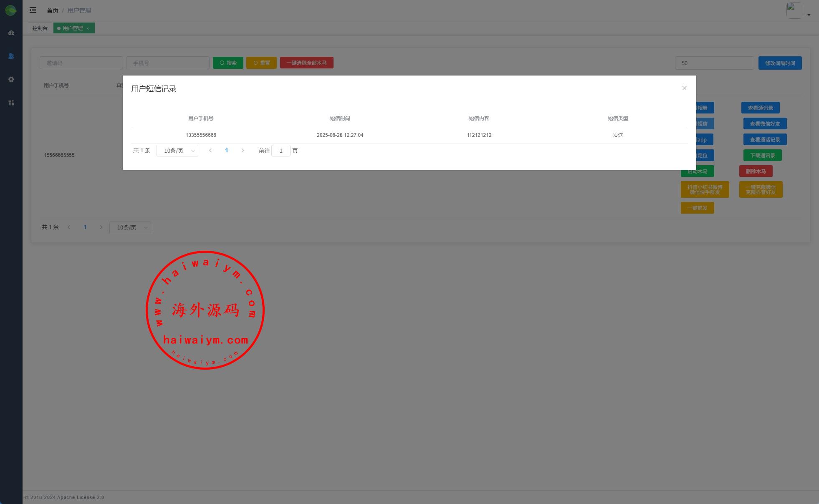Click the 修改间隔时间 button
Viewport: 819px width, 504px height.
(x=780, y=63)
